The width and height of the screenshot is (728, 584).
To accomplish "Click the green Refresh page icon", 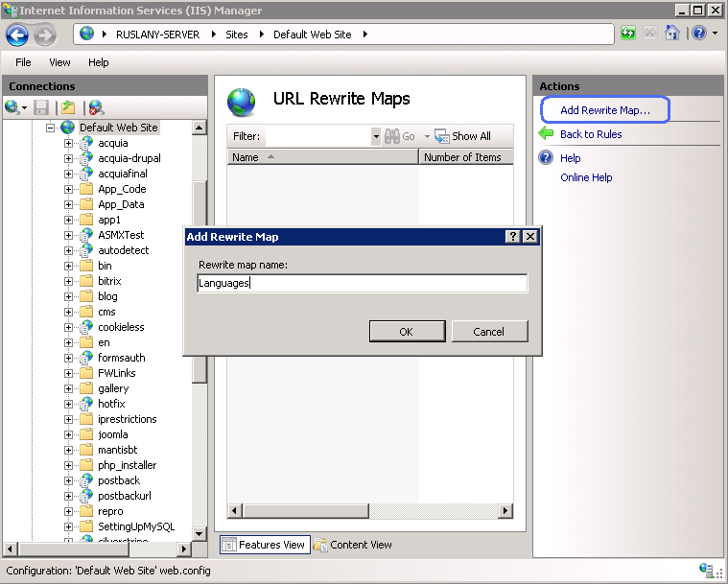I will [x=628, y=34].
